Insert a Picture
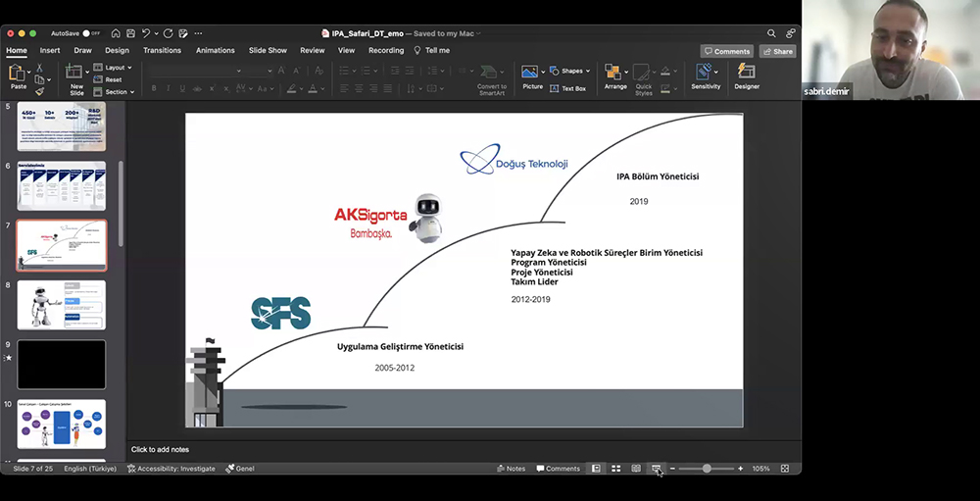 click(530, 78)
